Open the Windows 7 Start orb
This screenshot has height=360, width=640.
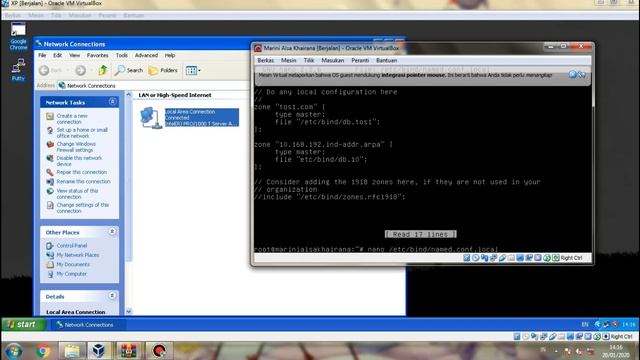coord(14,351)
